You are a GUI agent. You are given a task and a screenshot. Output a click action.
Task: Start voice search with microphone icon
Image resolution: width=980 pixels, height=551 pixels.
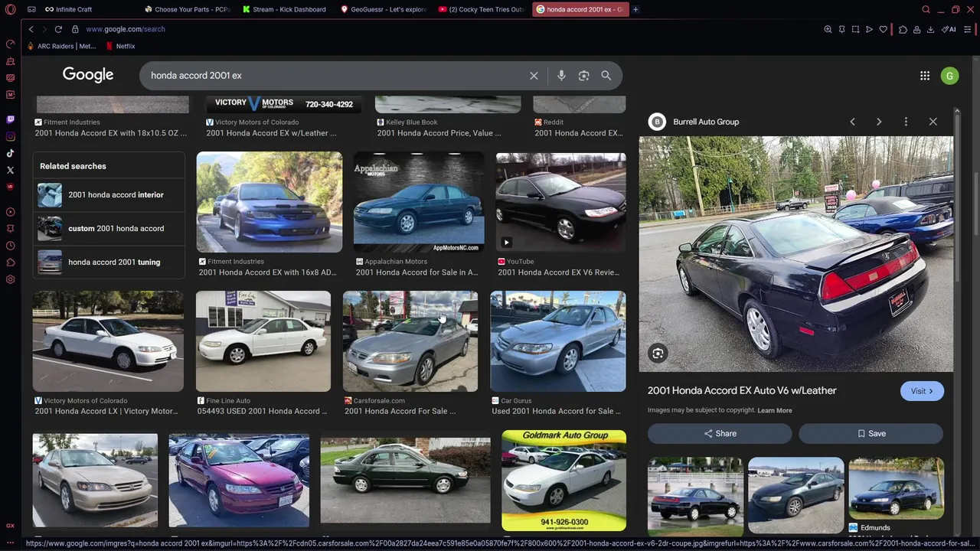tap(561, 76)
